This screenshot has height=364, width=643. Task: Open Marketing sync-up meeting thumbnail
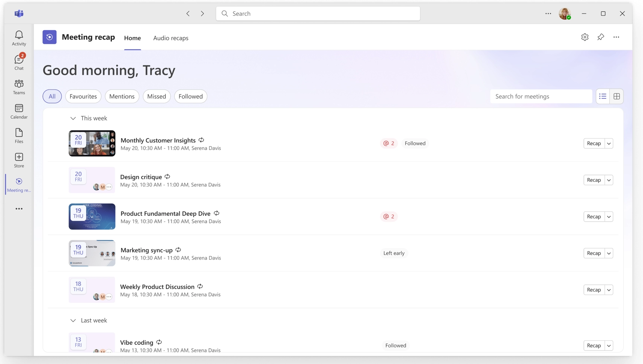pyautogui.click(x=92, y=253)
